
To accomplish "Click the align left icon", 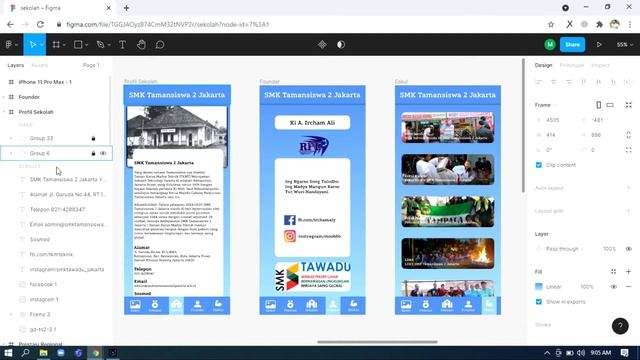I will coord(538,82).
